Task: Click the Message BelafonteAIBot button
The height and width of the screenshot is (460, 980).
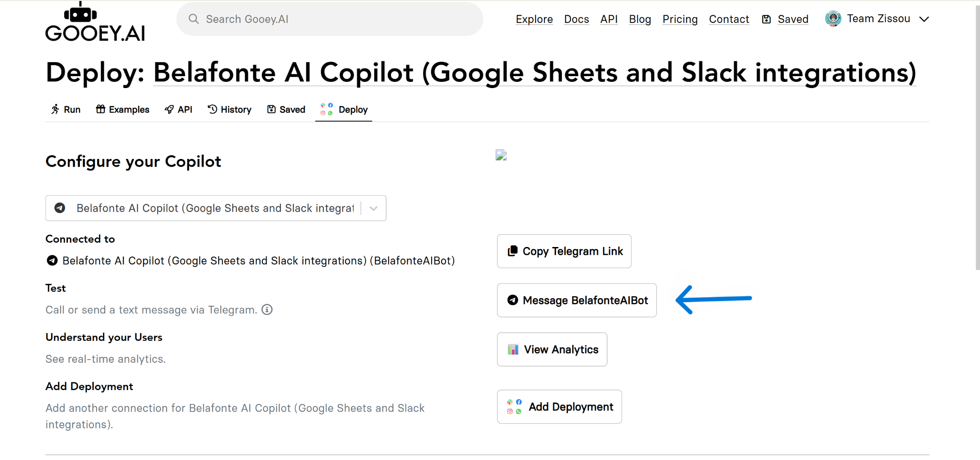Action: 577,300
